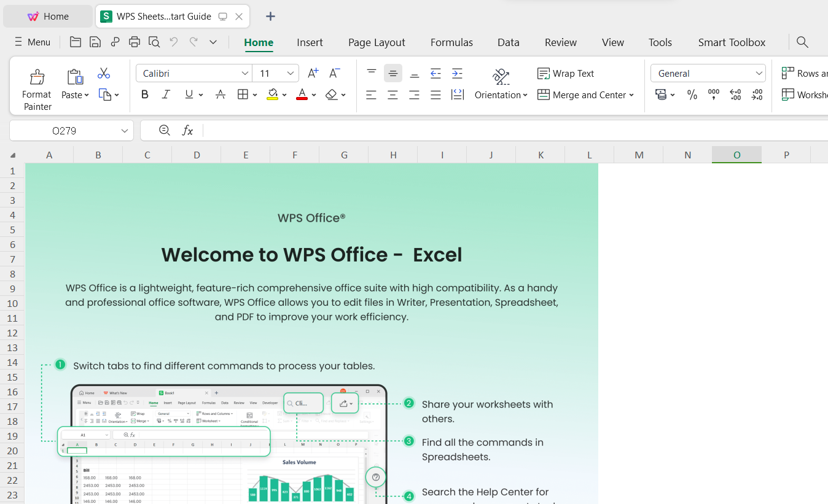
Task: Click Rows and Columns
Action: (805, 72)
